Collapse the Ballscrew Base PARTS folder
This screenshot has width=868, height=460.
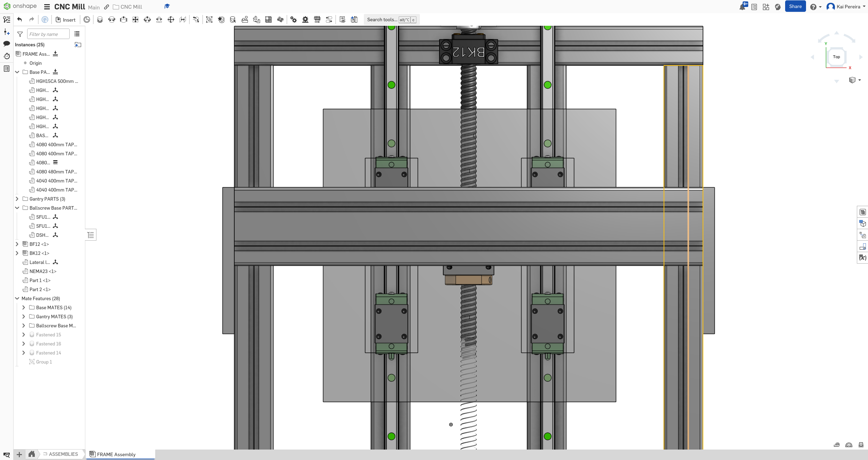(x=17, y=208)
